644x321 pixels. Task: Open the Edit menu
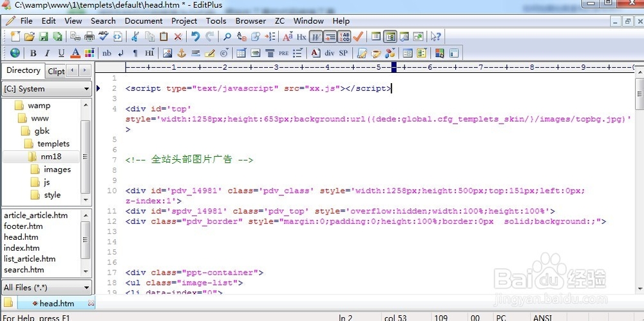pyautogui.click(x=48, y=21)
